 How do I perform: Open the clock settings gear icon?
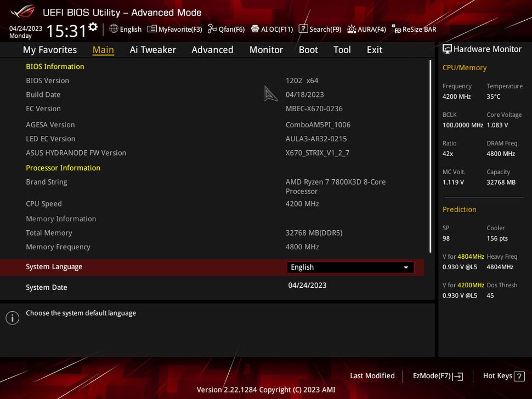pyautogui.click(x=92, y=26)
